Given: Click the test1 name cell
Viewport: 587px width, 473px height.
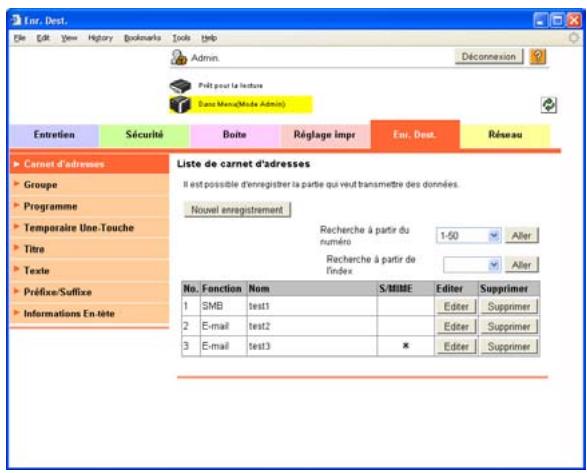Looking at the screenshot, I should click(x=312, y=306).
